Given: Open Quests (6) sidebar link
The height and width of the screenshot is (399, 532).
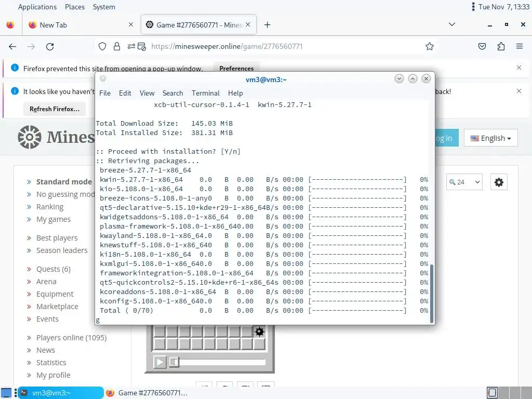Looking at the screenshot, I should [54, 269].
